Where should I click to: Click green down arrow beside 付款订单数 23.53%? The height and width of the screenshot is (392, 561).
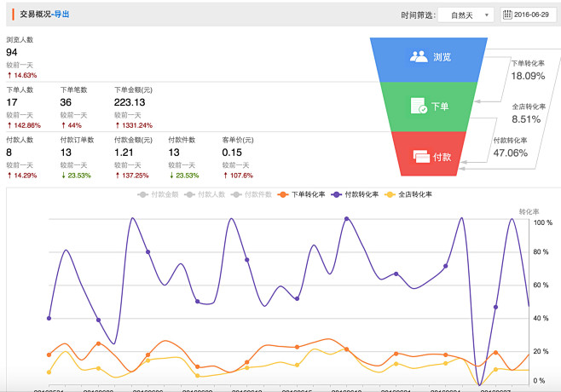pyautogui.click(x=63, y=176)
